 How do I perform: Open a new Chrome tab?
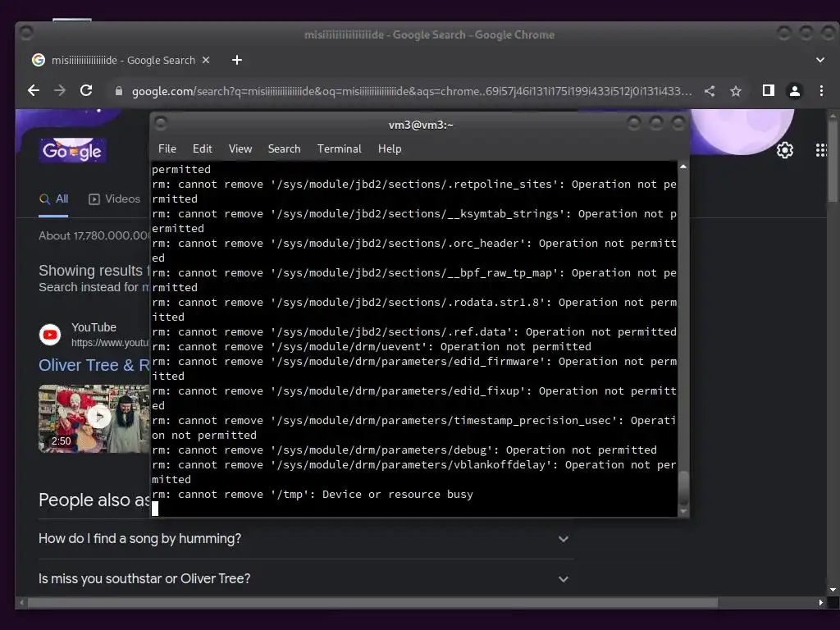click(237, 60)
